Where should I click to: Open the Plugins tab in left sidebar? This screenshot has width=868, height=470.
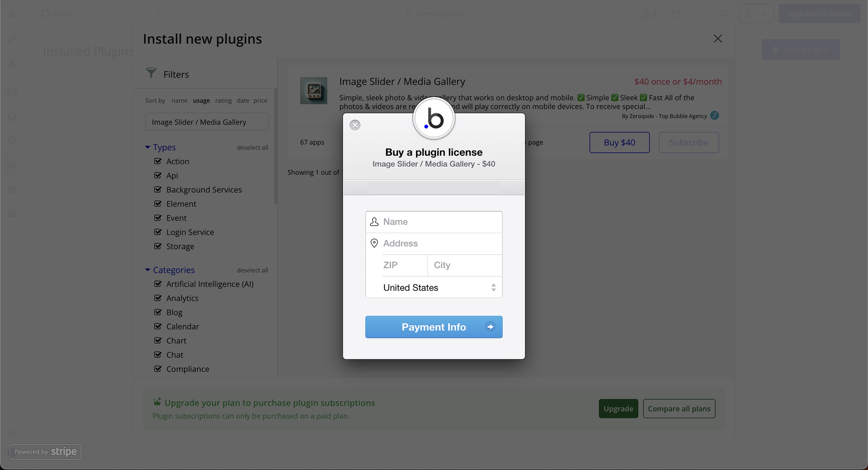12,164
